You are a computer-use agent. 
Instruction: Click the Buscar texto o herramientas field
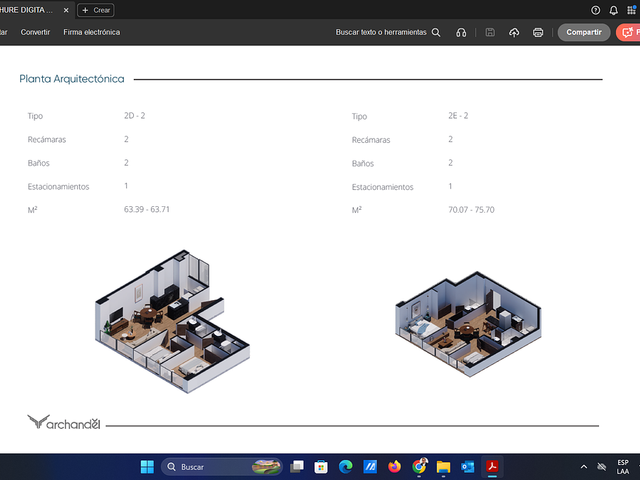click(388, 32)
